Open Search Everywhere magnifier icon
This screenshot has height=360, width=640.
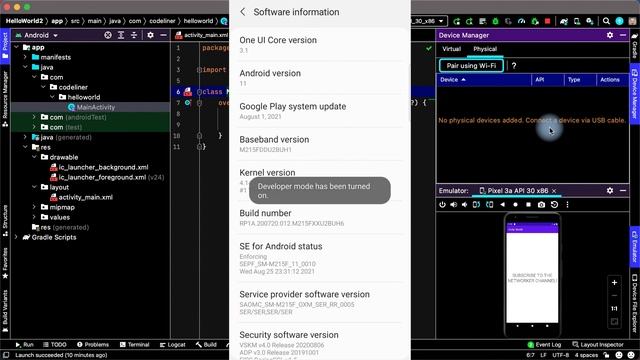point(607,21)
